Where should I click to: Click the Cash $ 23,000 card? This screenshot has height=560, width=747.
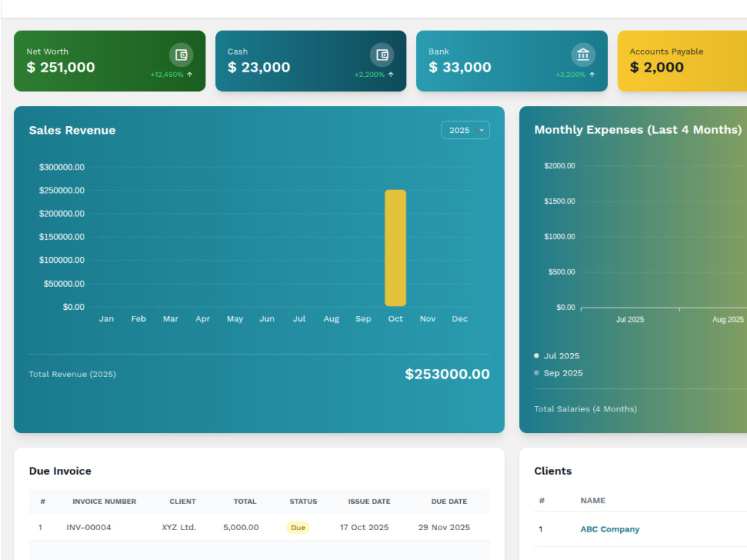[311, 61]
